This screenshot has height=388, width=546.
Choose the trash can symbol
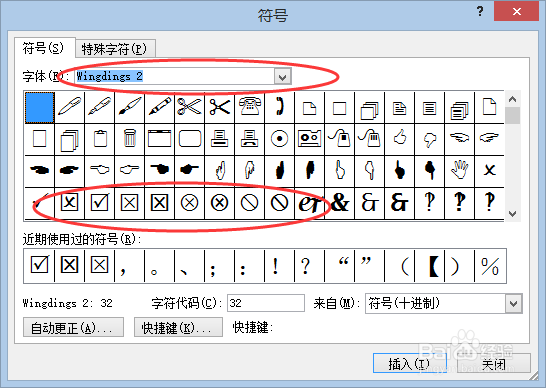point(130,139)
